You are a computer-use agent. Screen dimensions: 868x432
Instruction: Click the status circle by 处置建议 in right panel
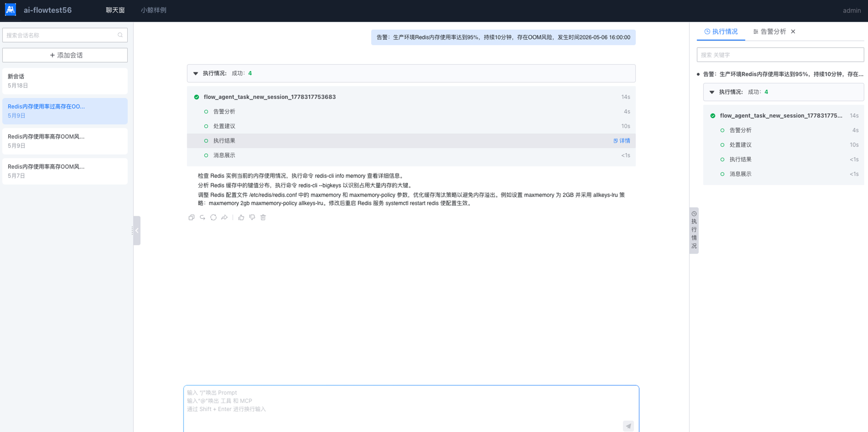(x=722, y=145)
